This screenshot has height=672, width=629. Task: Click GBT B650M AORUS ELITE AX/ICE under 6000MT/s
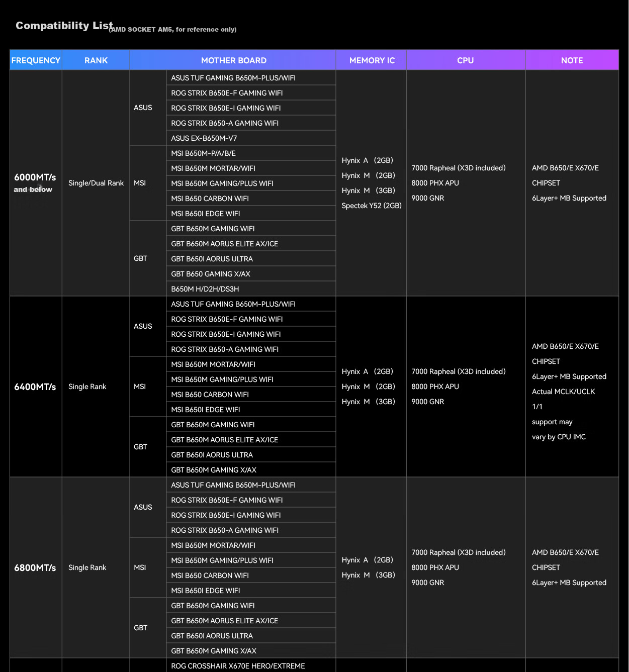pos(251,244)
